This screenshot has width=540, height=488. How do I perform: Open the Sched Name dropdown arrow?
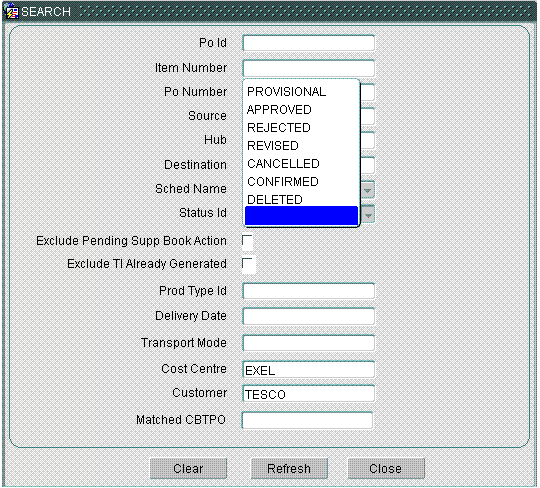[x=367, y=190]
